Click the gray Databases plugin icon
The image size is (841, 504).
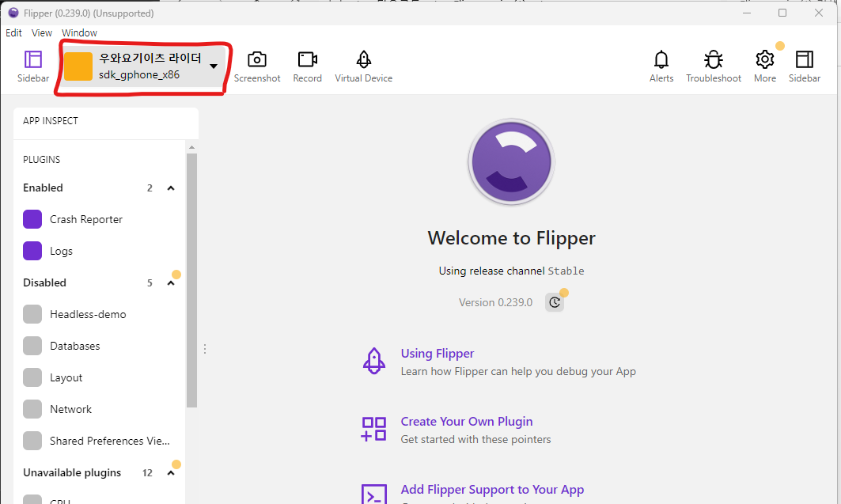coord(32,346)
